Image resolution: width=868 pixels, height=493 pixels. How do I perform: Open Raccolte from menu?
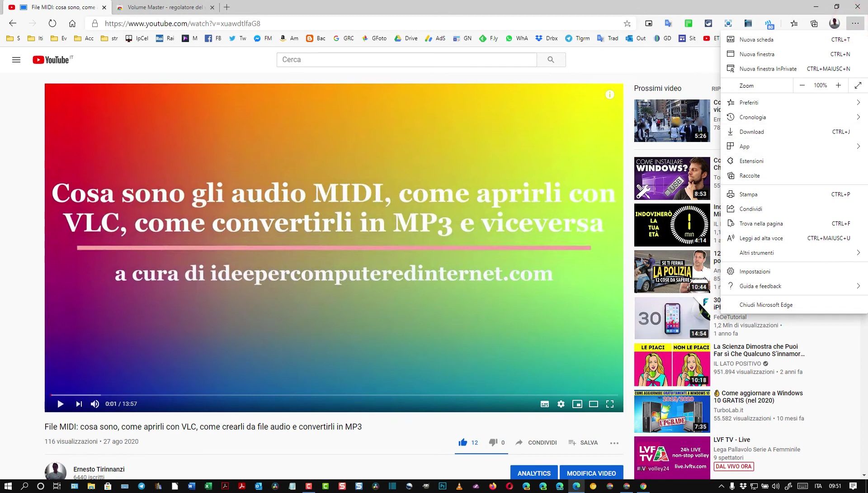pyautogui.click(x=794, y=175)
